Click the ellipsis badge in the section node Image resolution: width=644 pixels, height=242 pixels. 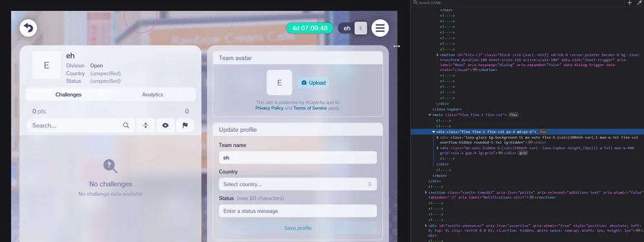531,197
